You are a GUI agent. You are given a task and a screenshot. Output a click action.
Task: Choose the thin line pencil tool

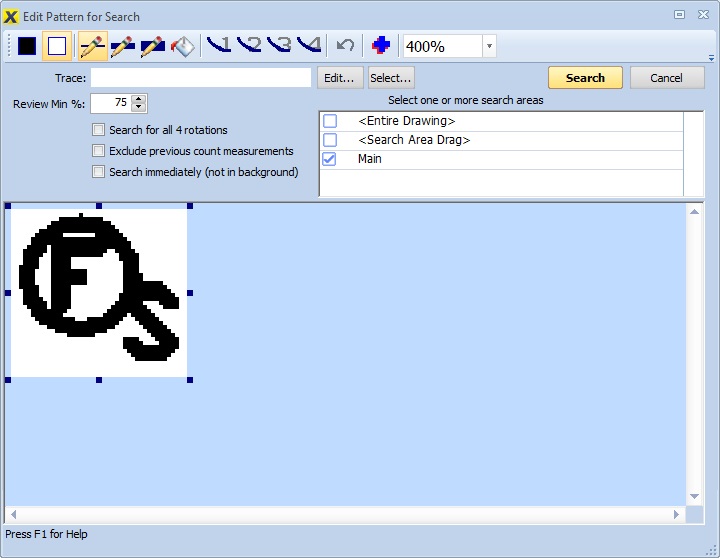pos(93,46)
